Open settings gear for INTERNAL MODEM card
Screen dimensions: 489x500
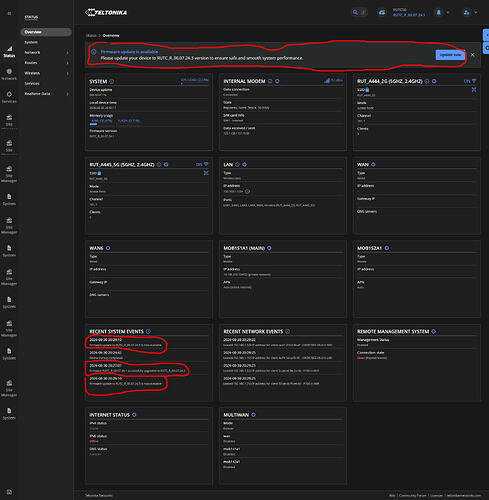(x=277, y=81)
